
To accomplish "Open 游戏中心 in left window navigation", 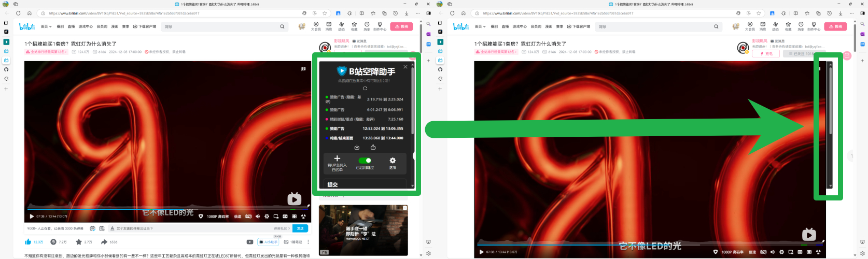I will 86,26.
